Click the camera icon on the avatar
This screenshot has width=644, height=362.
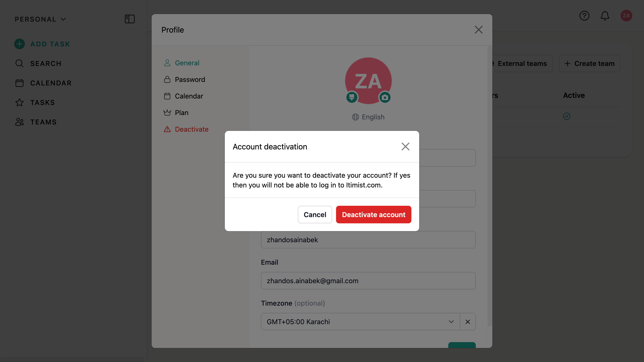[x=385, y=98]
